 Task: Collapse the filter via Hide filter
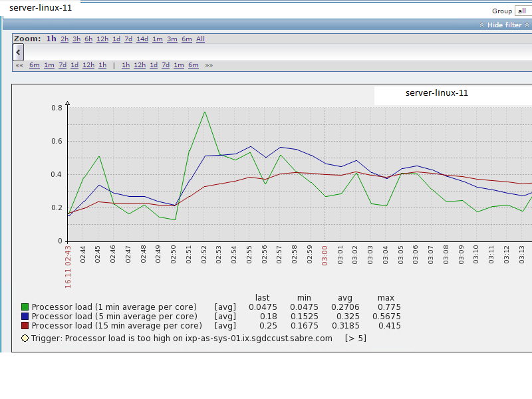[504, 25]
